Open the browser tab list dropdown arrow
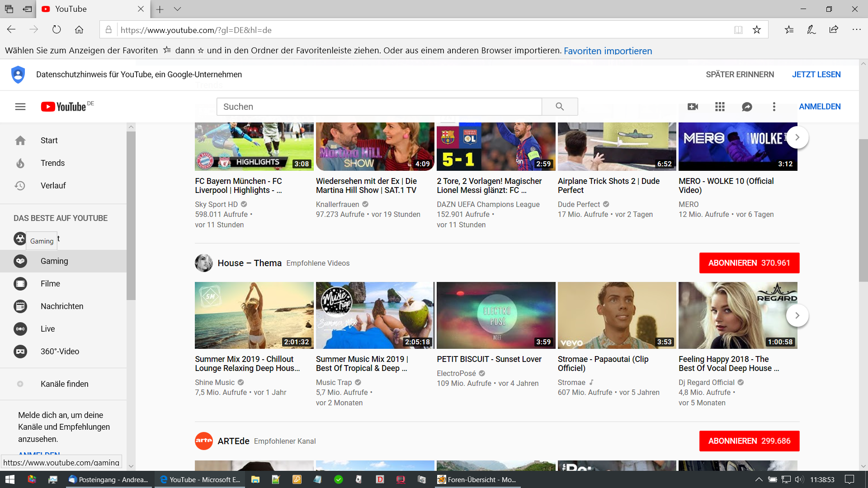This screenshot has width=868, height=488. 177,9
